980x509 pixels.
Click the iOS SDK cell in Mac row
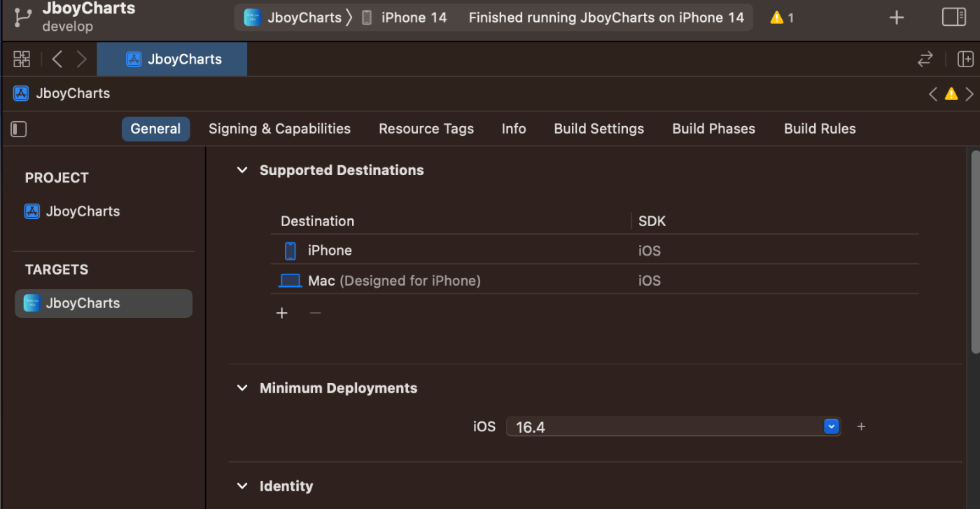click(x=650, y=281)
